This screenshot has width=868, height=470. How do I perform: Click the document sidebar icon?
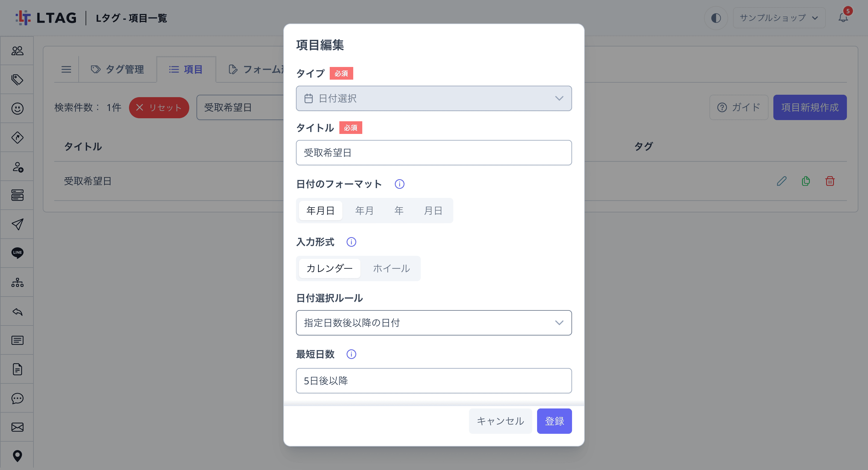point(17,369)
